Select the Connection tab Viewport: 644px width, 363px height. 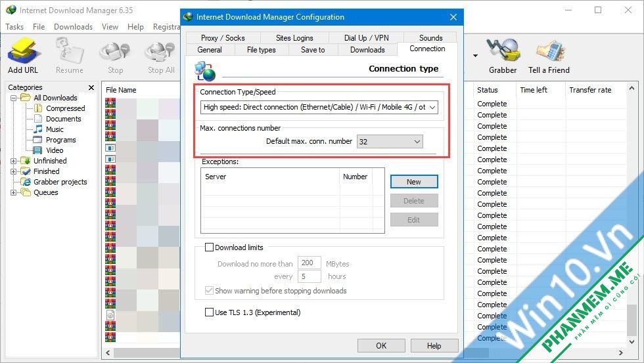(x=427, y=49)
